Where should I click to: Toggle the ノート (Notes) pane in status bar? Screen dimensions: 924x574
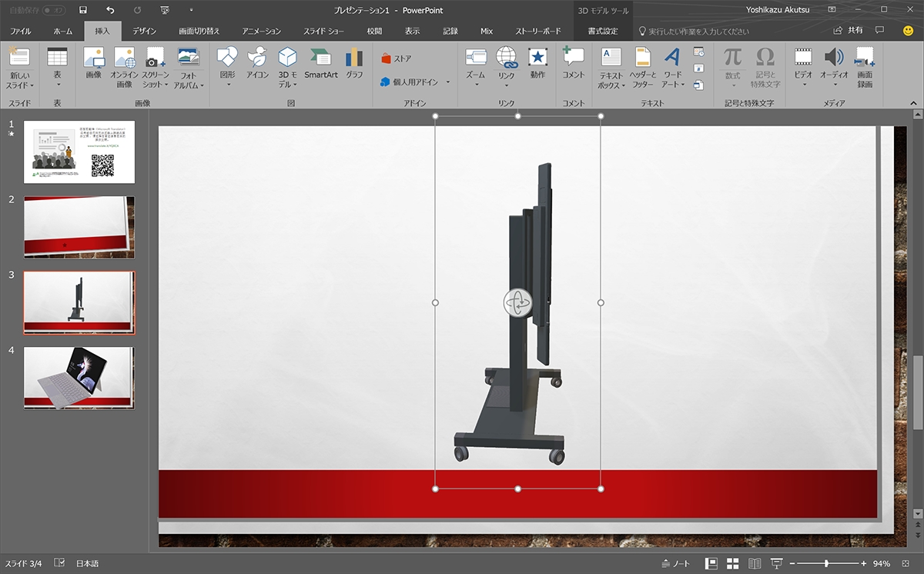(675, 563)
